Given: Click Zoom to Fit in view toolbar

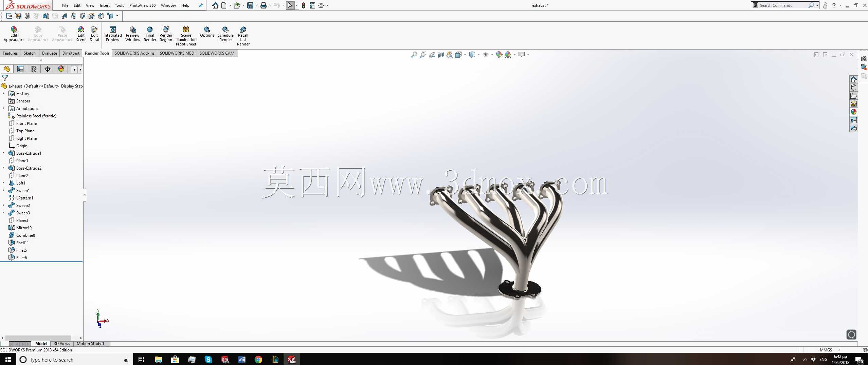Looking at the screenshot, I should click(414, 55).
